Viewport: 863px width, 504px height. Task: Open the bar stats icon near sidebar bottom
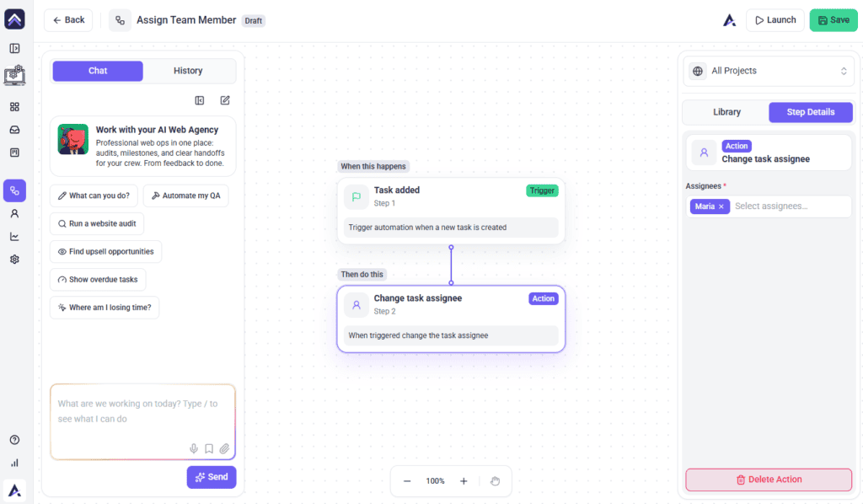click(x=15, y=463)
